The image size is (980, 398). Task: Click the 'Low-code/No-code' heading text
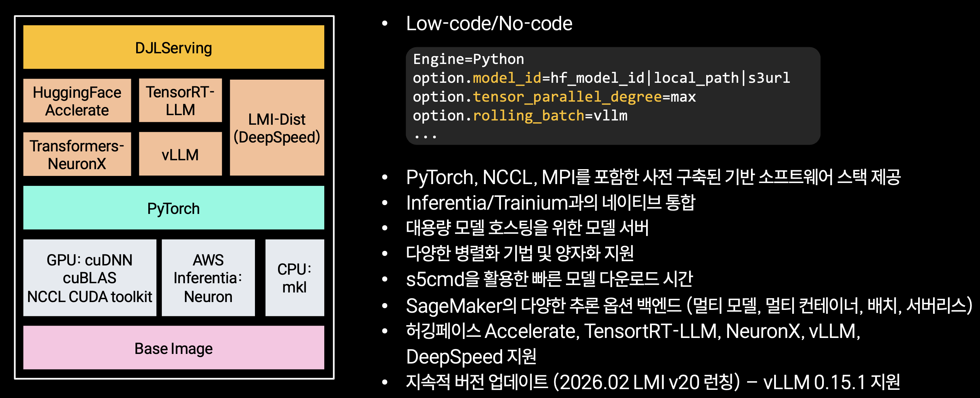489,23
